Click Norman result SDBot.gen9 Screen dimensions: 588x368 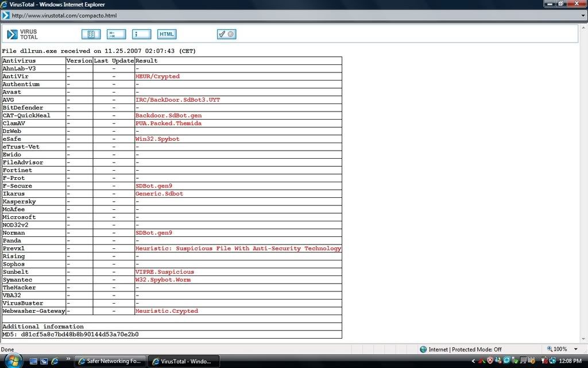(154, 233)
